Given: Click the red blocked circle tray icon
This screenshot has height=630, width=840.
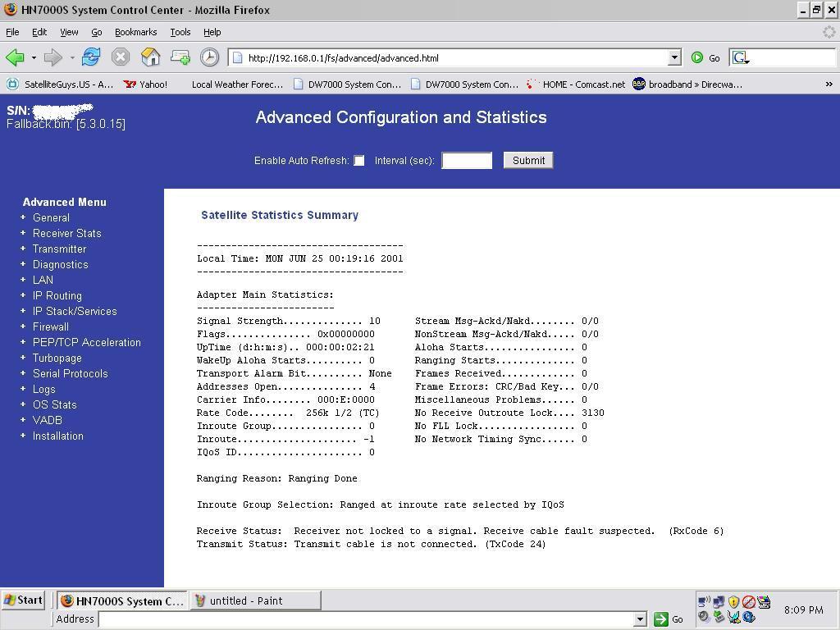Looking at the screenshot, I should point(748,601).
